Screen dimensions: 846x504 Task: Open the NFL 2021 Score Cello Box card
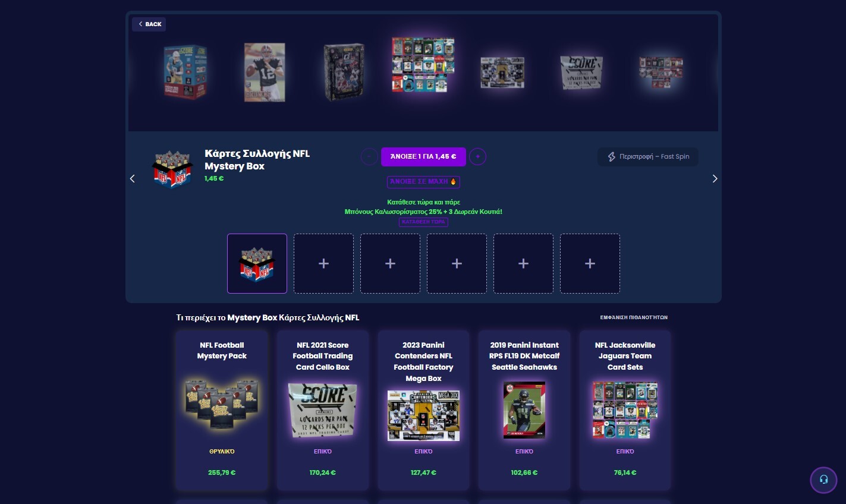[x=322, y=410]
